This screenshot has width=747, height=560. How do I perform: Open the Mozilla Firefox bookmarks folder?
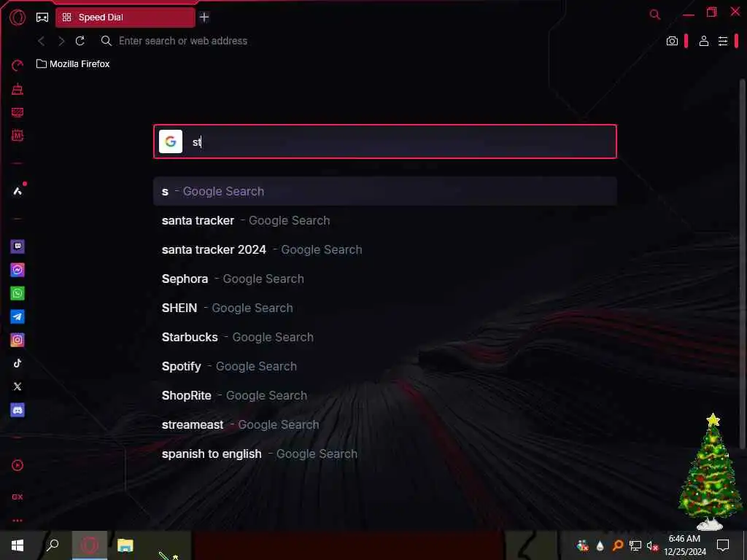[x=73, y=64]
